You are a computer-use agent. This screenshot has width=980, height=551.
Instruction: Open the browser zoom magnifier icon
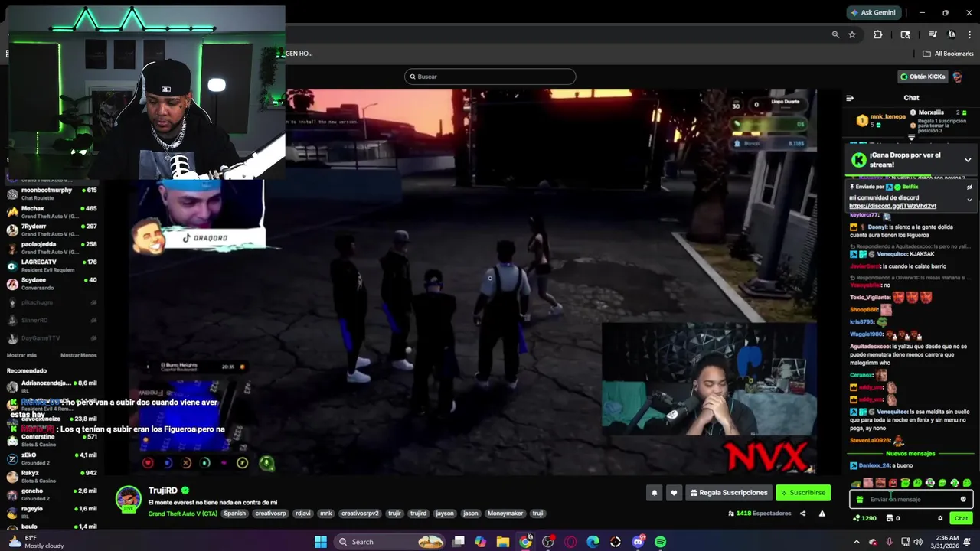coord(835,34)
